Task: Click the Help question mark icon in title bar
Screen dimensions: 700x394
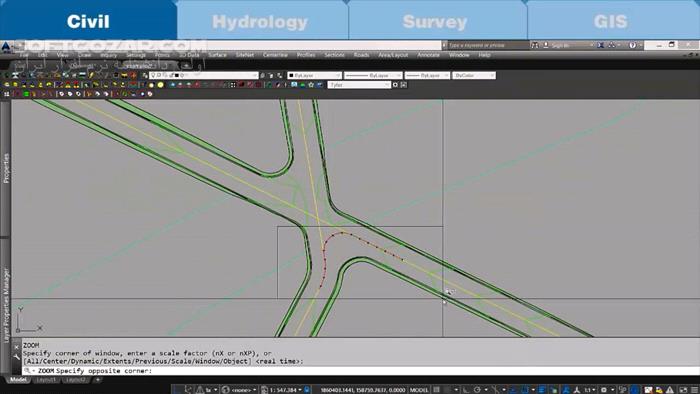Action: [x=632, y=45]
